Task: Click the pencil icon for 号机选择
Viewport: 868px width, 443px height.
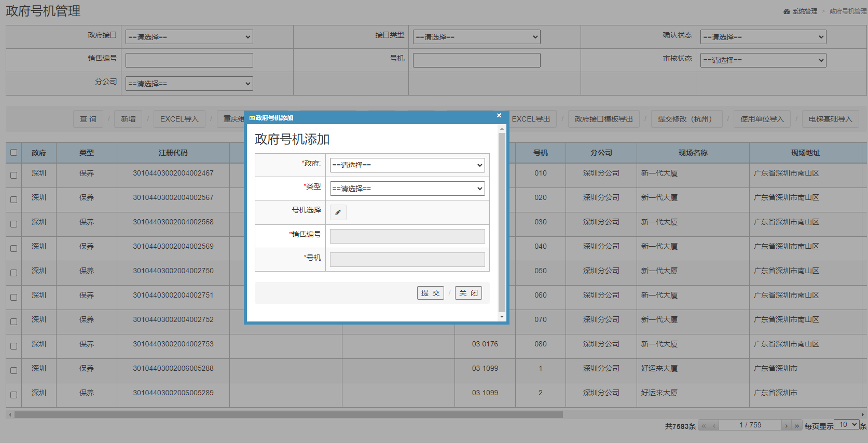Action: tap(338, 212)
